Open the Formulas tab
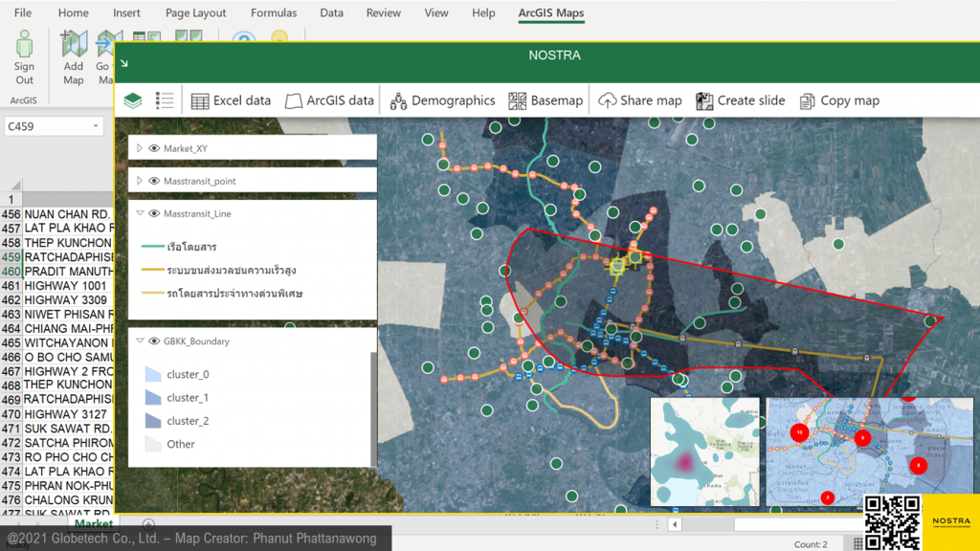Image resolution: width=980 pixels, height=551 pixels. tap(274, 12)
